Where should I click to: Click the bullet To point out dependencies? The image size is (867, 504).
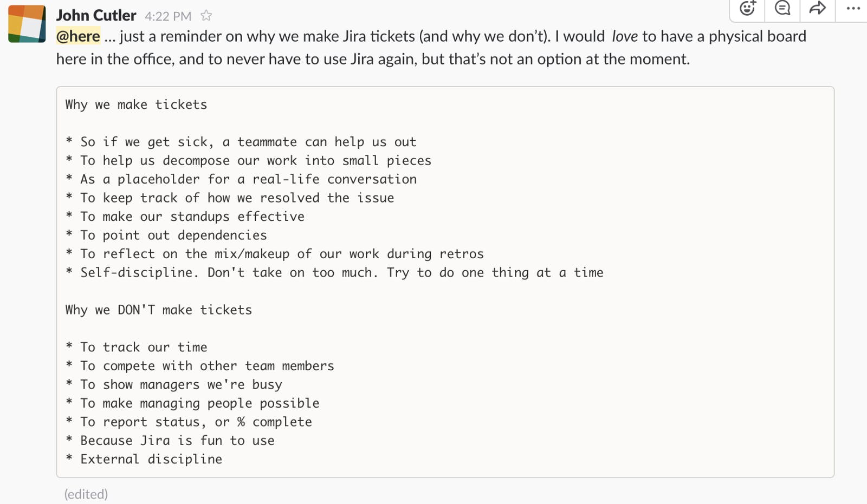[167, 235]
